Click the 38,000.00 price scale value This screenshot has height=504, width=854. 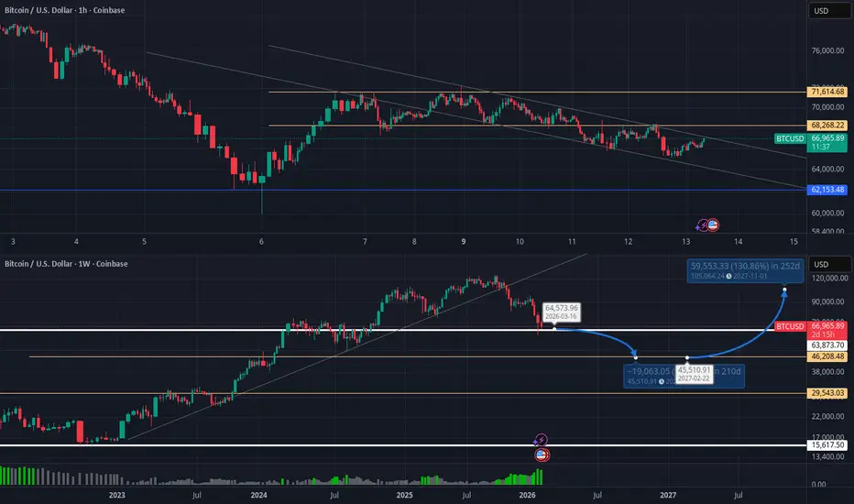click(x=829, y=372)
